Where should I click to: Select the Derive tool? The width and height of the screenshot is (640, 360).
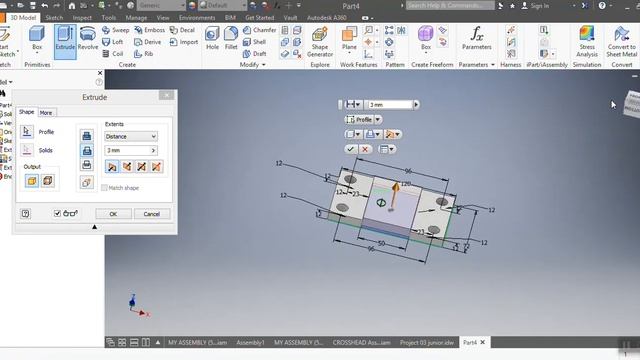tap(148, 42)
